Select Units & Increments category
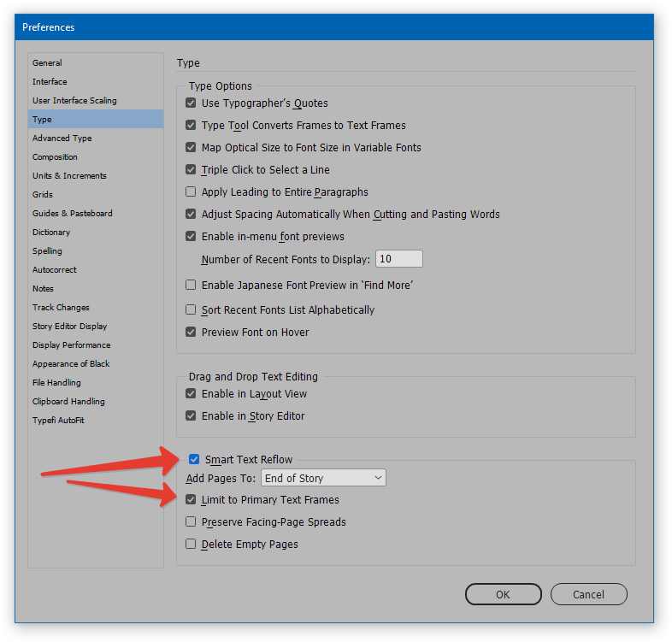This screenshot has width=672, height=642. pyautogui.click(x=95, y=176)
